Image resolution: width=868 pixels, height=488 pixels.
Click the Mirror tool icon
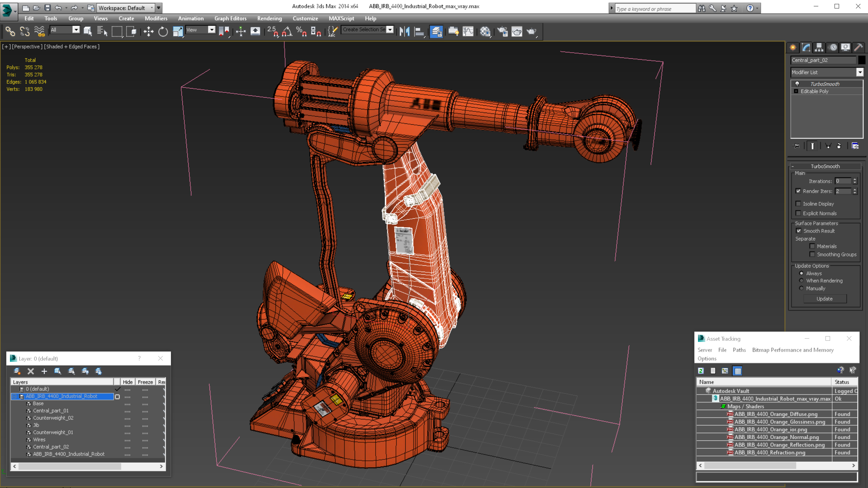tap(404, 31)
